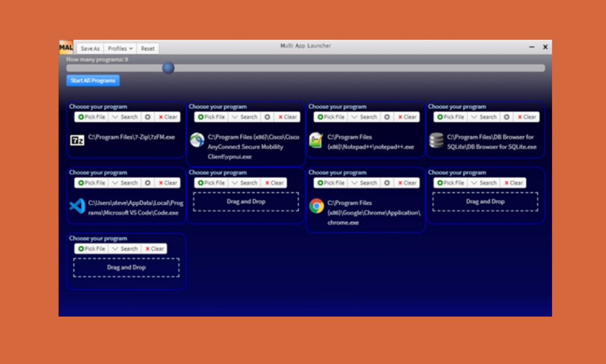Expand Search dropdown in Cisco AnyConnect card

pos(245,117)
